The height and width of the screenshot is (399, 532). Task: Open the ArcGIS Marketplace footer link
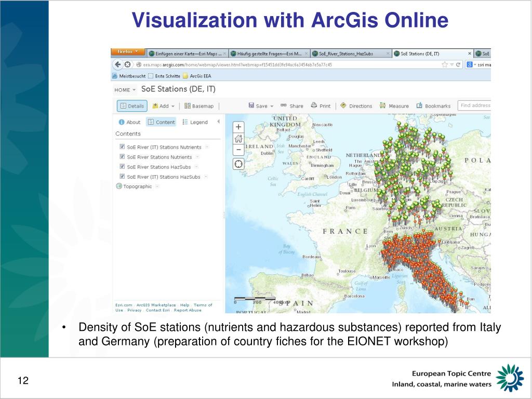156,305
